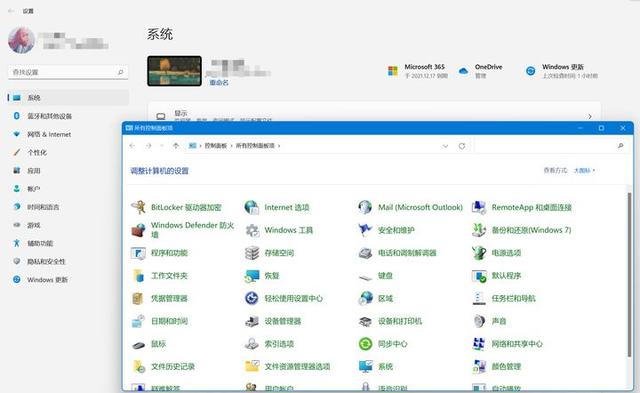
Task: Select 应用 in Settings sidebar
Action: pyautogui.click(x=68, y=171)
